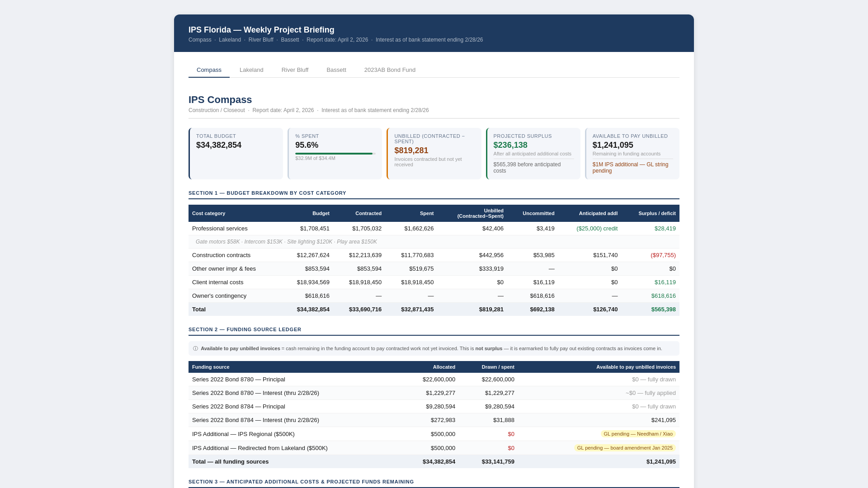
Task: Click the Section 3 anticipated additional costs heading
Action: click(x=301, y=482)
